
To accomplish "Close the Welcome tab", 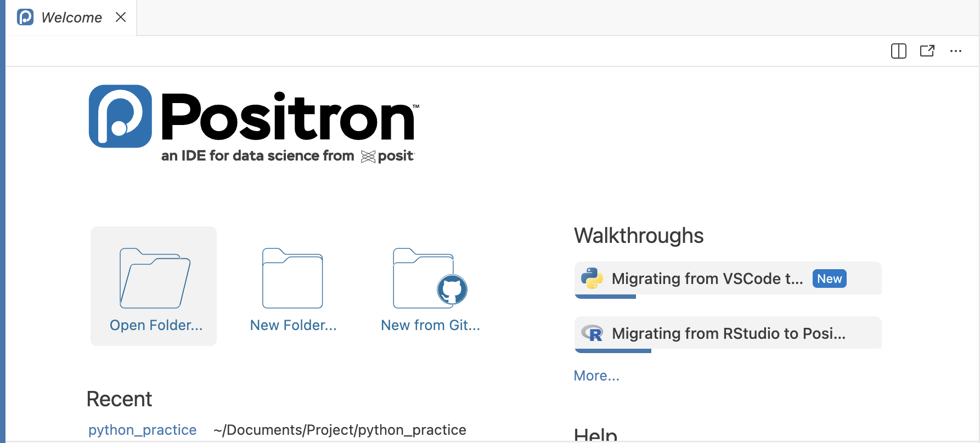I will (121, 18).
